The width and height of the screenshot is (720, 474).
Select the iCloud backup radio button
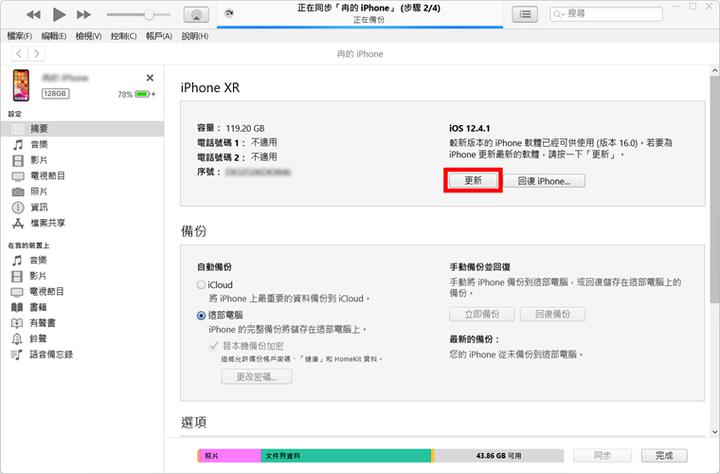(x=201, y=285)
